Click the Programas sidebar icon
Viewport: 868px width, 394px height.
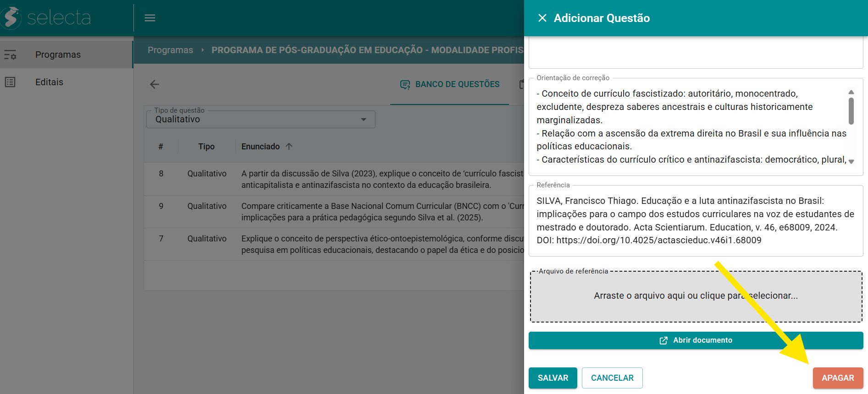10,55
